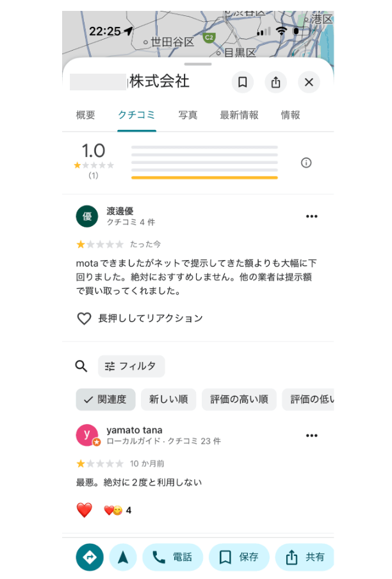The width and height of the screenshot is (392, 579).
Task: Open the filter sliders icon on フィルタ chip
Action: click(x=109, y=366)
